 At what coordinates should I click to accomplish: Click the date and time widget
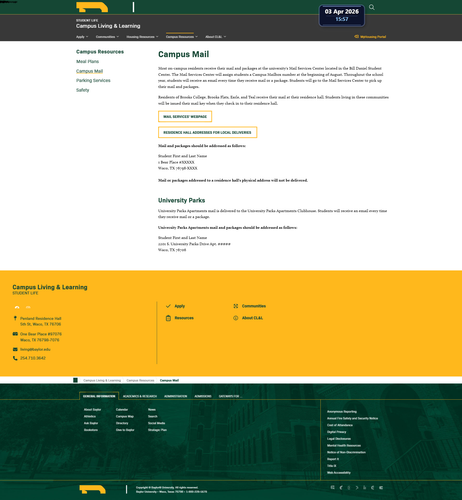tap(342, 15)
